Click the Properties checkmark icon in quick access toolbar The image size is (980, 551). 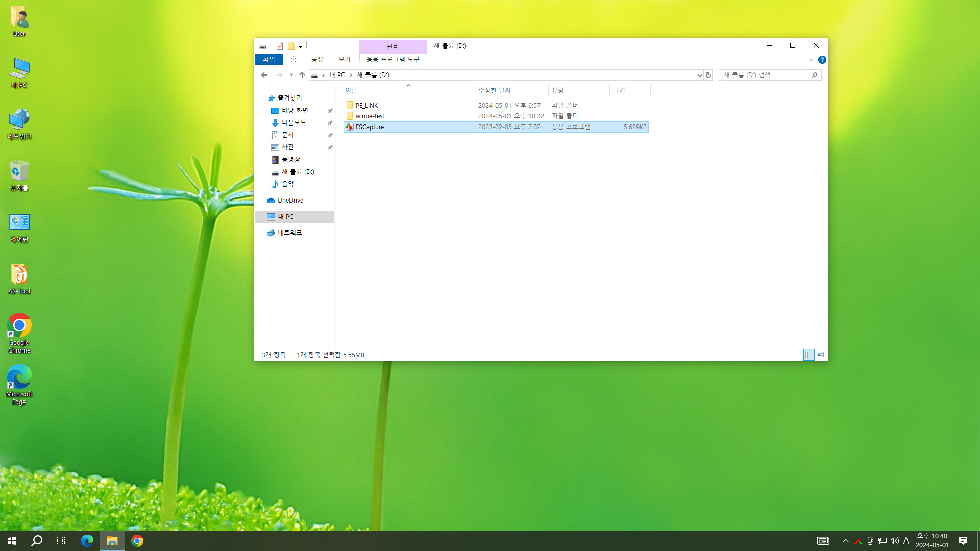[280, 46]
